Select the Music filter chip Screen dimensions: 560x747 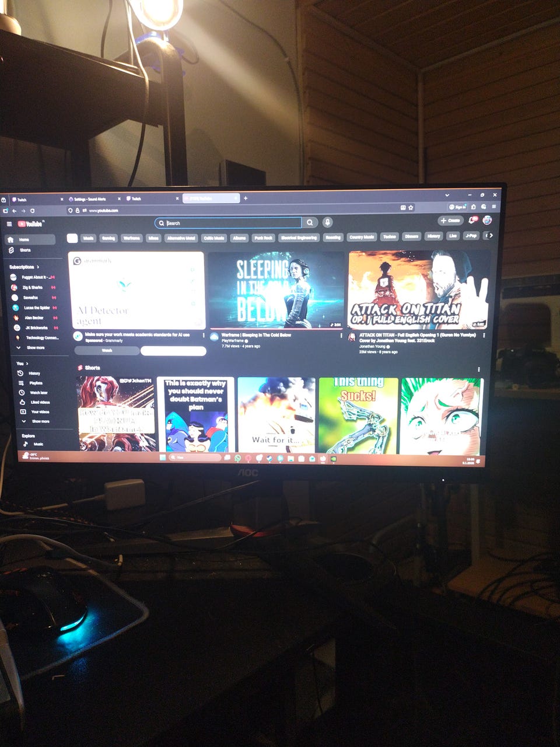pos(89,238)
